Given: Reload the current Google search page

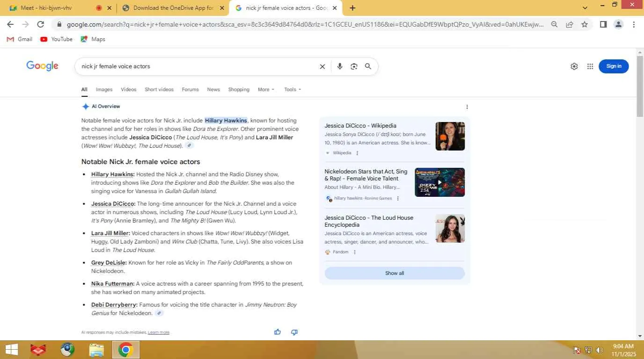Looking at the screenshot, I should pyautogui.click(x=41, y=24).
